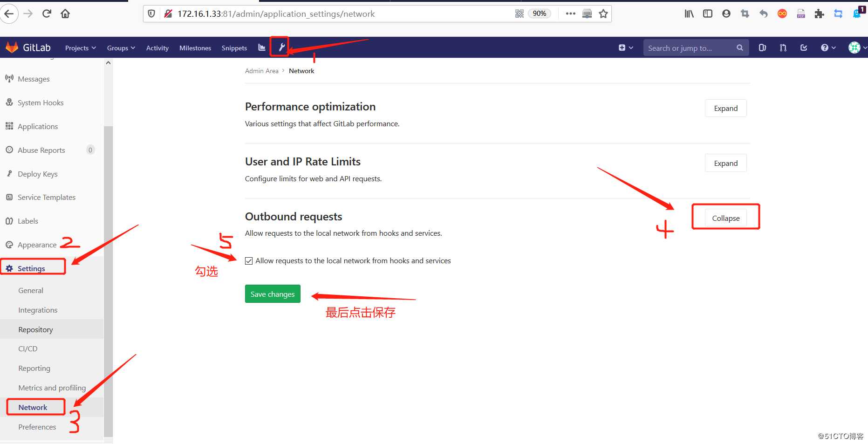
Task: Click the browser Forward arrow
Action: pyautogui.click(x=28, y=14)
